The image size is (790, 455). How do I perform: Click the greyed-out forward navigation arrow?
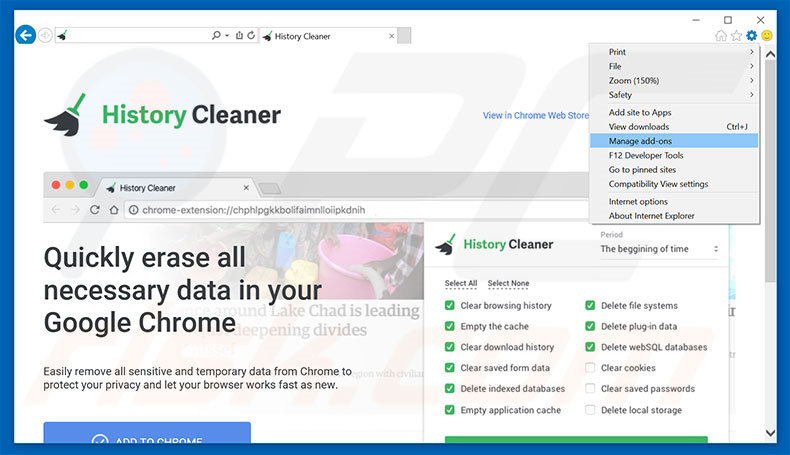tap(45, 36)
